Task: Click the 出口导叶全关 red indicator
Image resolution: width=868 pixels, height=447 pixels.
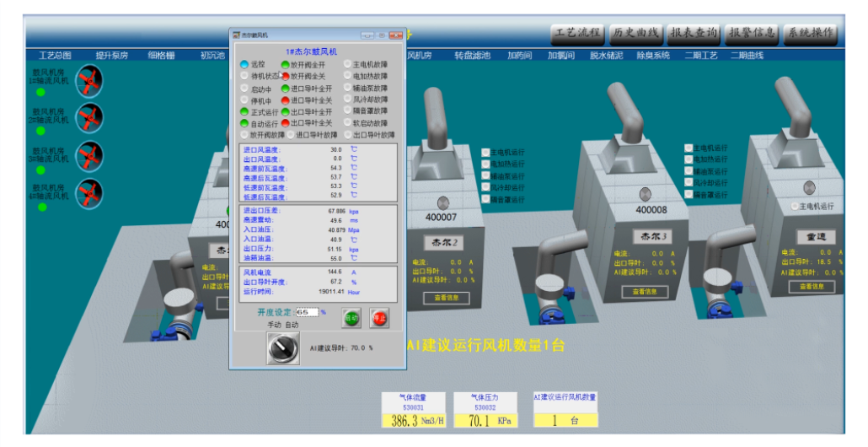Action: tap(285, 123)
